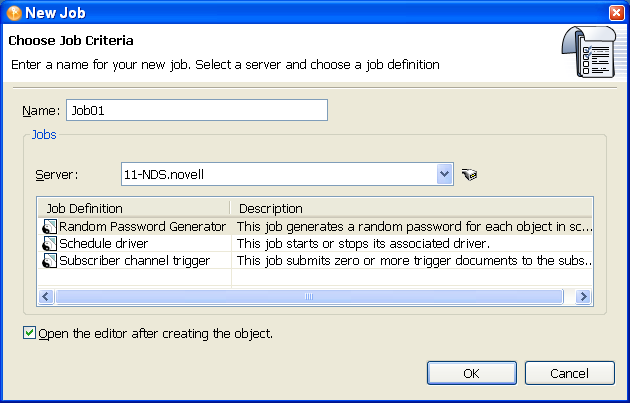Click the New Job title bar icon
Viewport: 630px width, 403px height.
13,12
